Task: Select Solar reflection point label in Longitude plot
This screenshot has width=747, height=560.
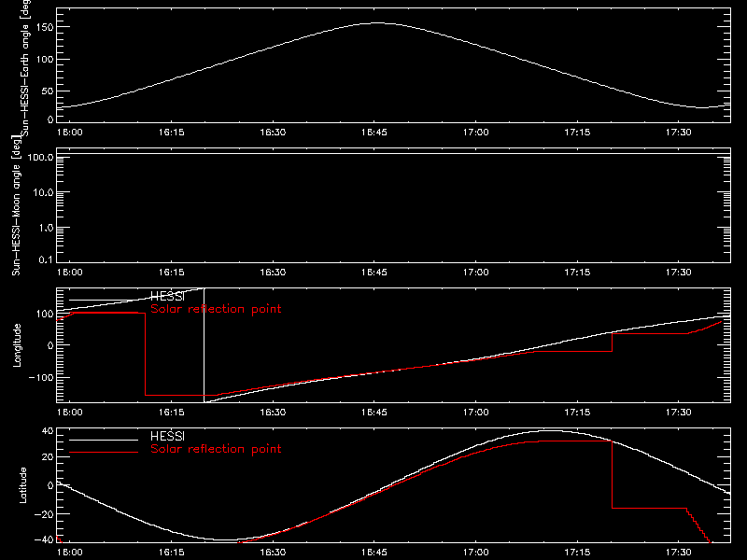Action: (x=216, y=309)
